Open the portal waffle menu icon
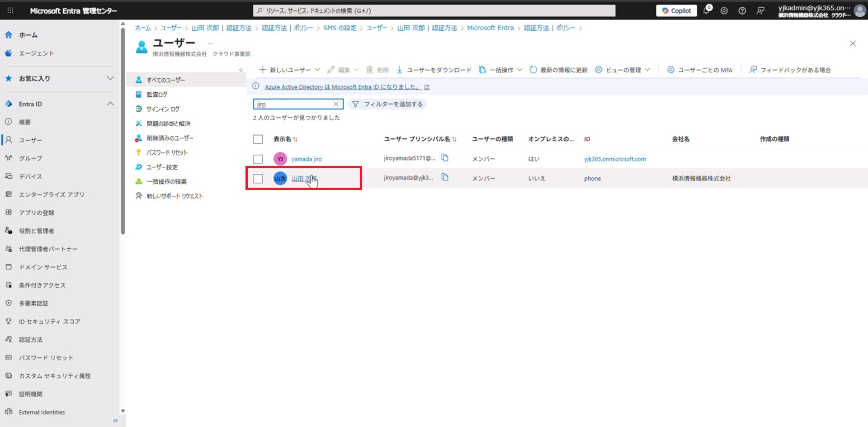Image resolution: width=868 pixels, height=427 pixels. click(x=10, y=10)
